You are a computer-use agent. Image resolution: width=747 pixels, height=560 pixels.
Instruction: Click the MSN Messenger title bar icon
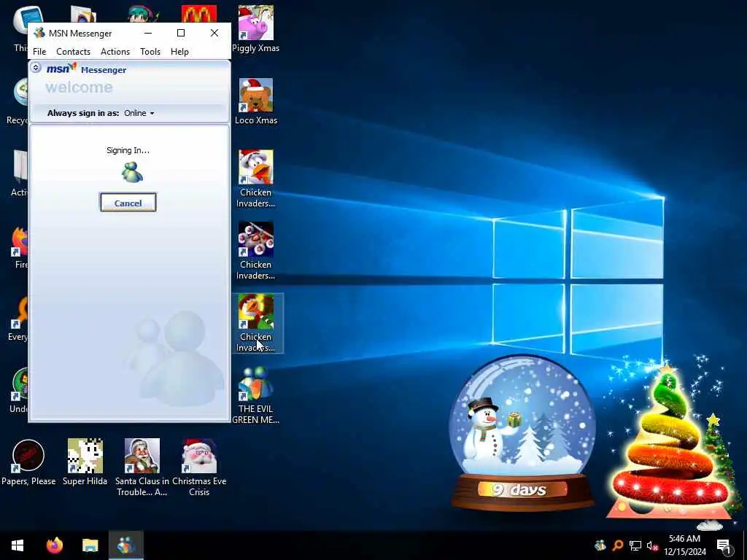click(x=39, y=33)
